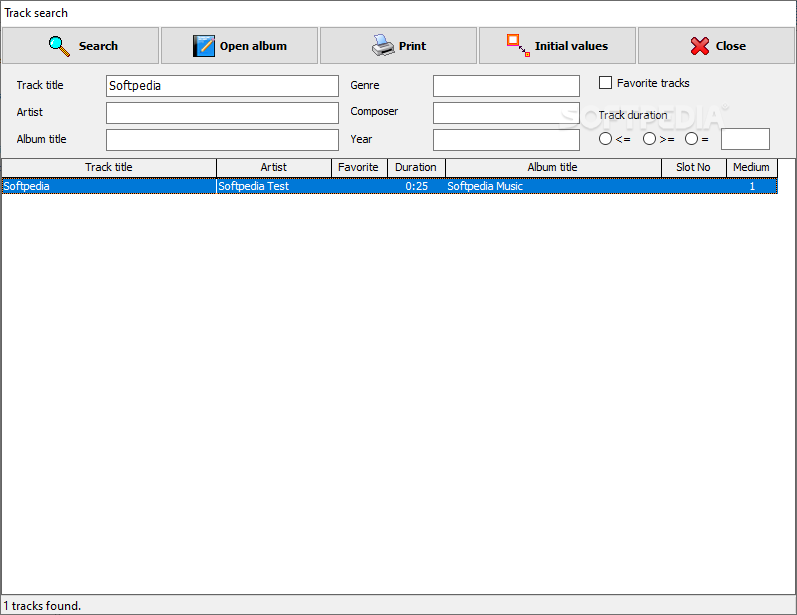797x615 pixels.
Task: Sort by Slot No column header
Action: coord(693,167)
